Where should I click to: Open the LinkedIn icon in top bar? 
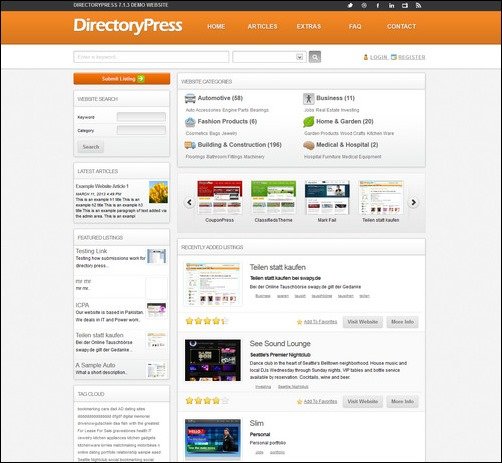[391, 5]
